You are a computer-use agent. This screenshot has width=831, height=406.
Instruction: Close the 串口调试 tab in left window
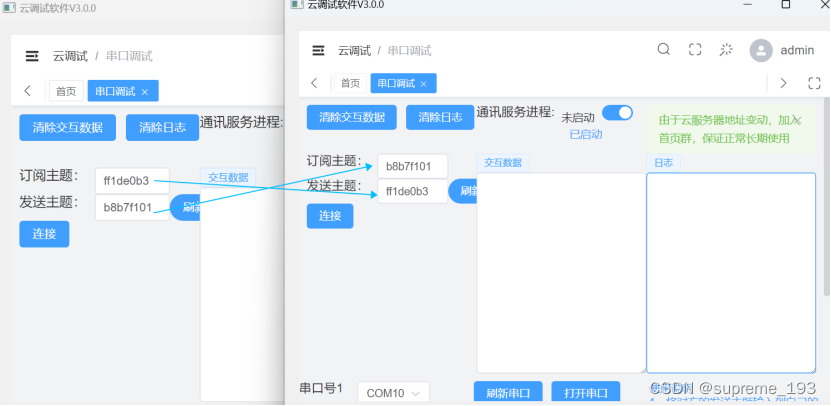[145, 92]
